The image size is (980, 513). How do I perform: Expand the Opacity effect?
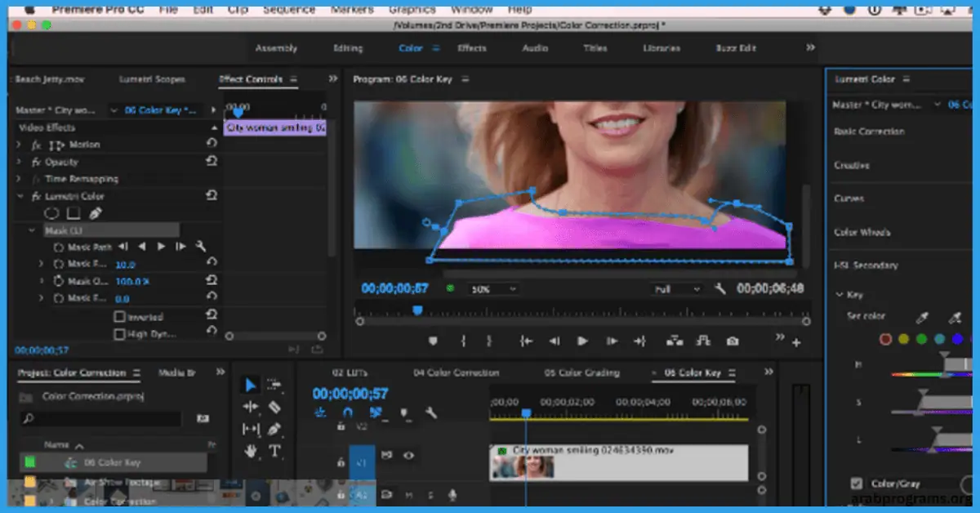click(x=20, y=162)
